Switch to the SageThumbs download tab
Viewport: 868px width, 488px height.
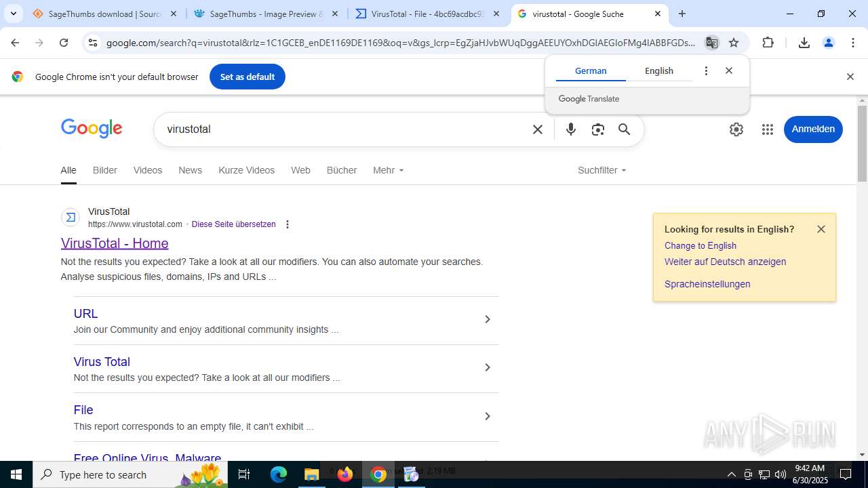pyautogui.click(x=105, y=14)
